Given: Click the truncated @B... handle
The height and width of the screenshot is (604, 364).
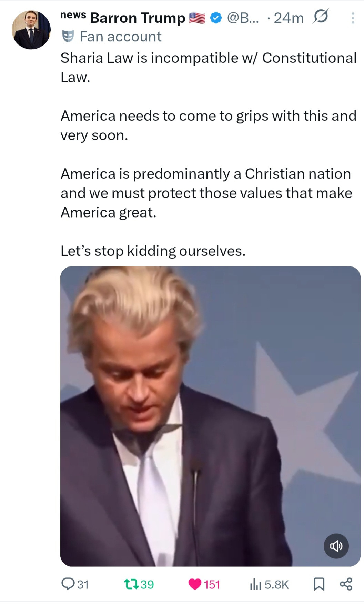Looking at the screenshot, I should (x=243, y=18).
